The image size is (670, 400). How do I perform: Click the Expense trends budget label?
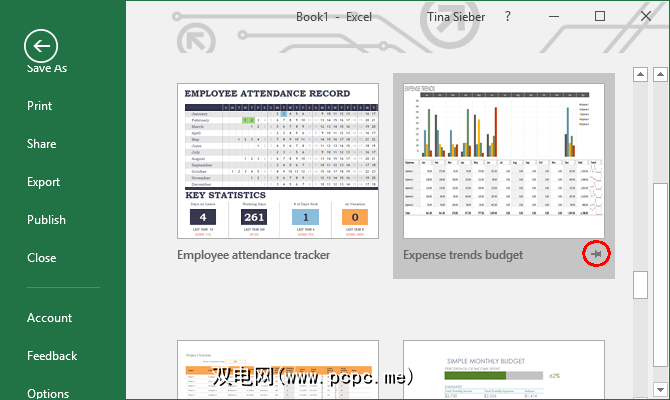463,255
